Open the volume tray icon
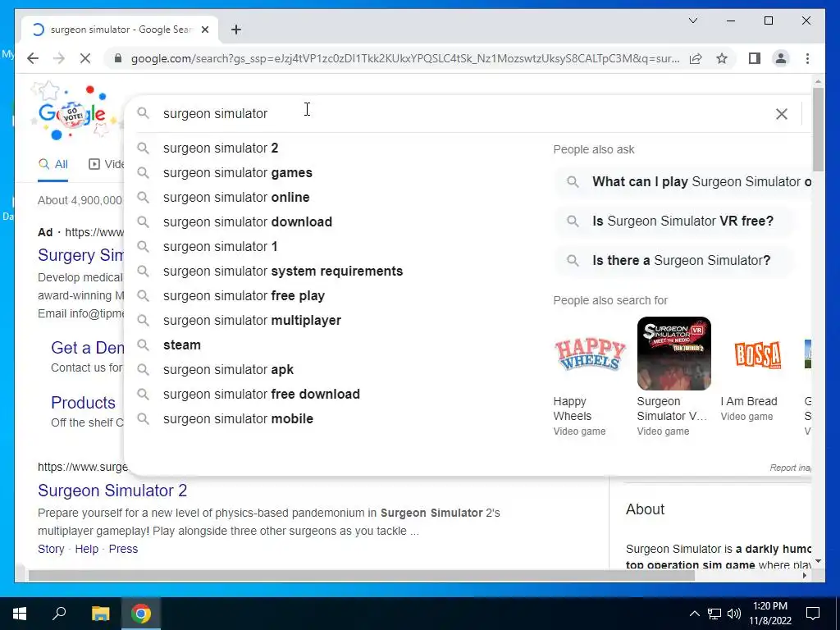 coord(734,614)
